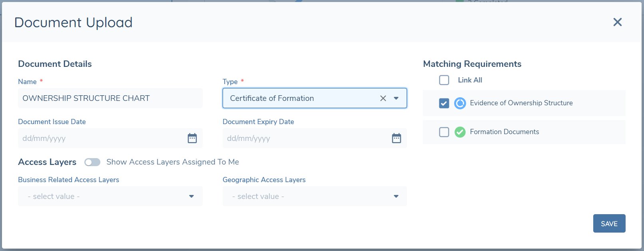Click the Document Expiry Date field
This screenshot has width=644, height=251.
click(304, 139)
